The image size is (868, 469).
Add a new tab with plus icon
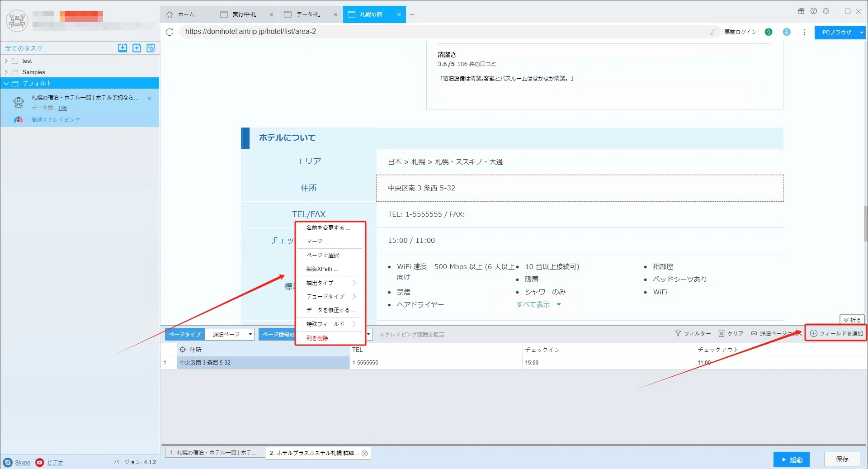pyautogui.click(x=412, y=14)
